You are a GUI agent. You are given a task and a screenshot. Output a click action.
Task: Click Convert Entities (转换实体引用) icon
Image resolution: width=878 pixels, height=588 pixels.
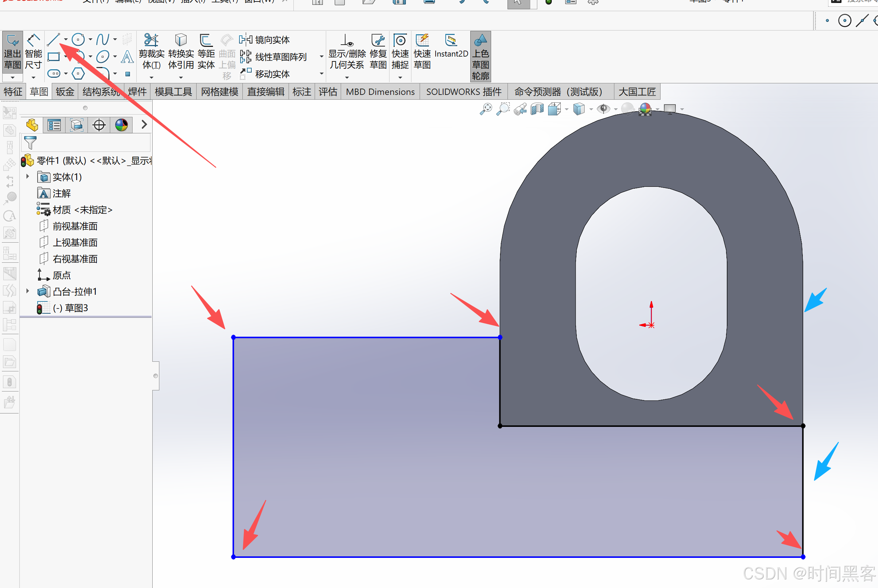(181, 40)
